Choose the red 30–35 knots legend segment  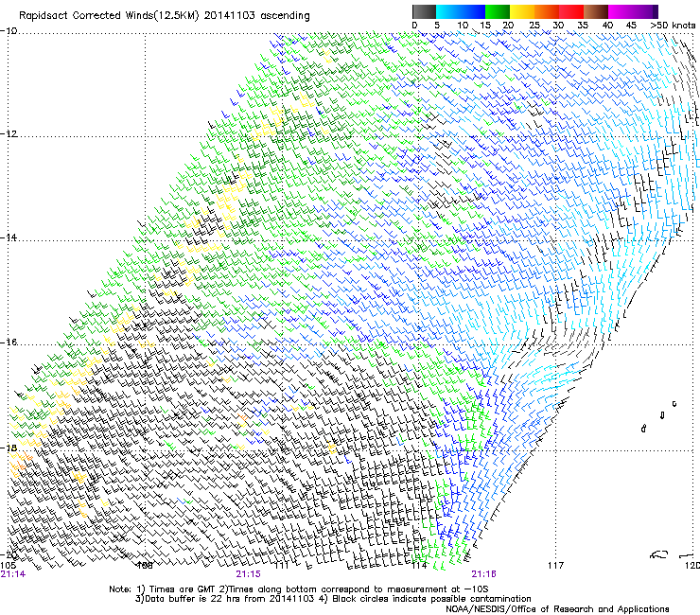(x=571, y=11)
